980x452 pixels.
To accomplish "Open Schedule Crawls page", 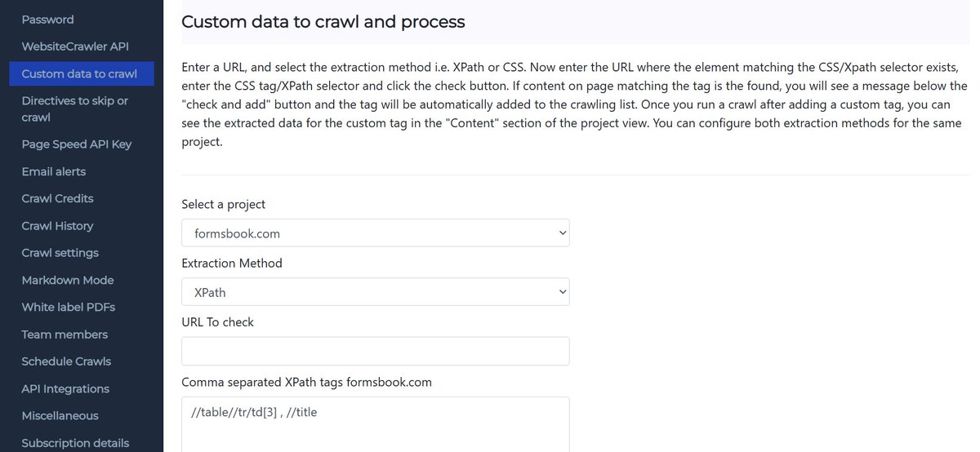I will tap(66, 361).
